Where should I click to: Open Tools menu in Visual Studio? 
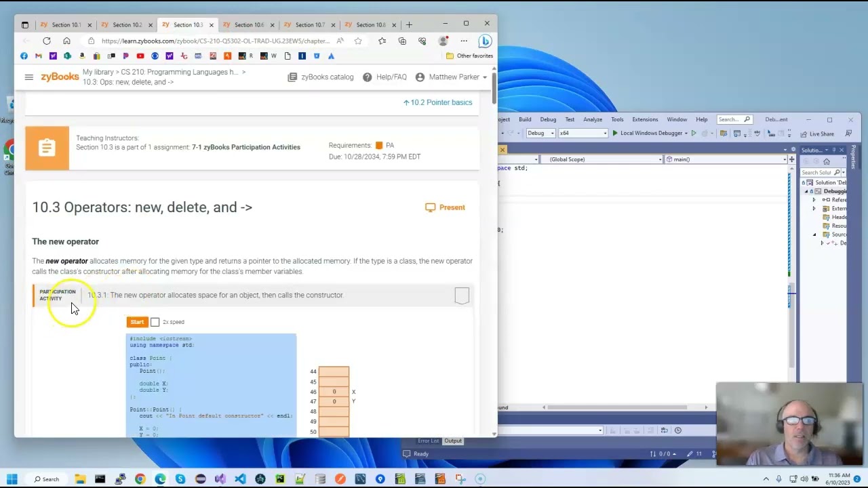click(x=617, y=119)
